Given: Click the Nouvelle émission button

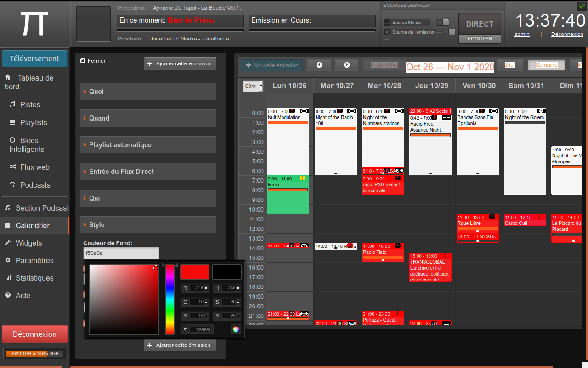Looking at the screenshot, I should point(272,65).
